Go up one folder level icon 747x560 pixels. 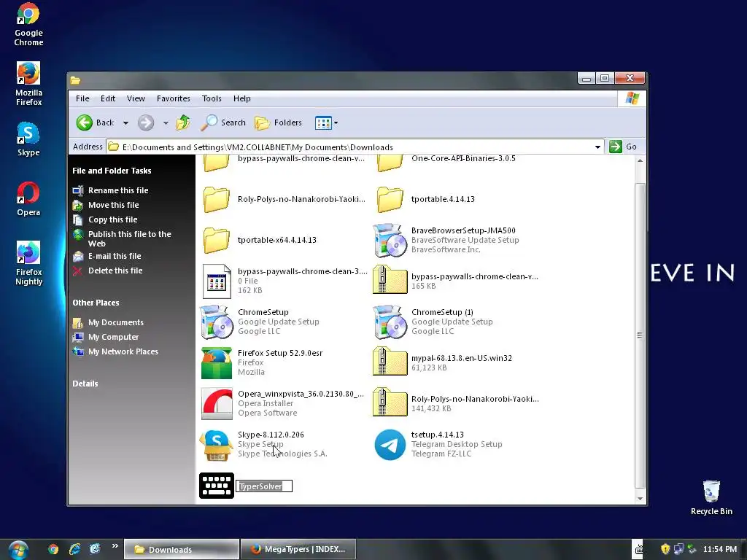click(x=183, y=122)
